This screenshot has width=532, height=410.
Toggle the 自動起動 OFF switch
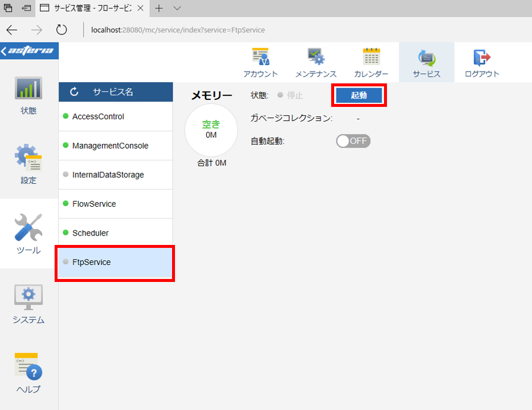coord(353,141)
